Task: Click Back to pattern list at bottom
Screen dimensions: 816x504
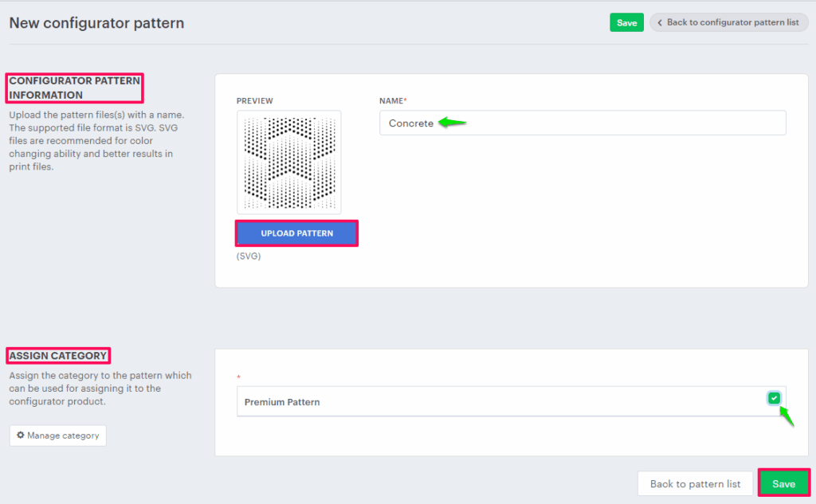Action: tap(695, 484)
